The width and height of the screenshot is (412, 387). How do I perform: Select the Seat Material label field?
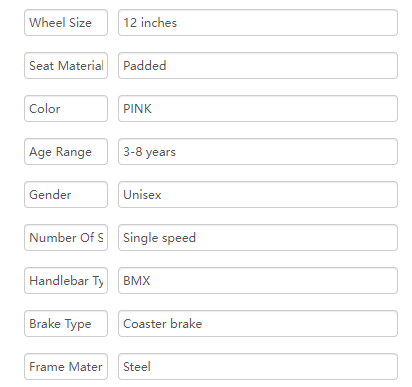point(66,66)
